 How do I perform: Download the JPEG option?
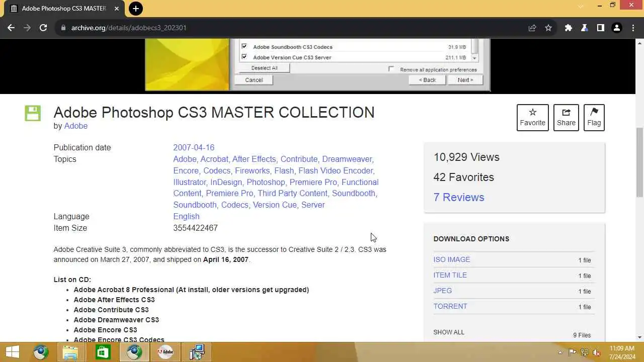pyautogui.click(x=443, y=291)
